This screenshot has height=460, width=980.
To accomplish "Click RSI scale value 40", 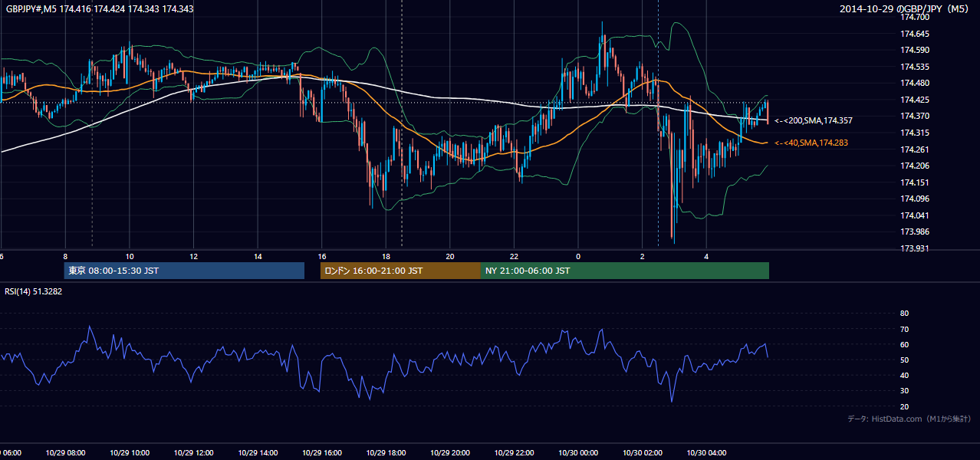I will [904, 375].
